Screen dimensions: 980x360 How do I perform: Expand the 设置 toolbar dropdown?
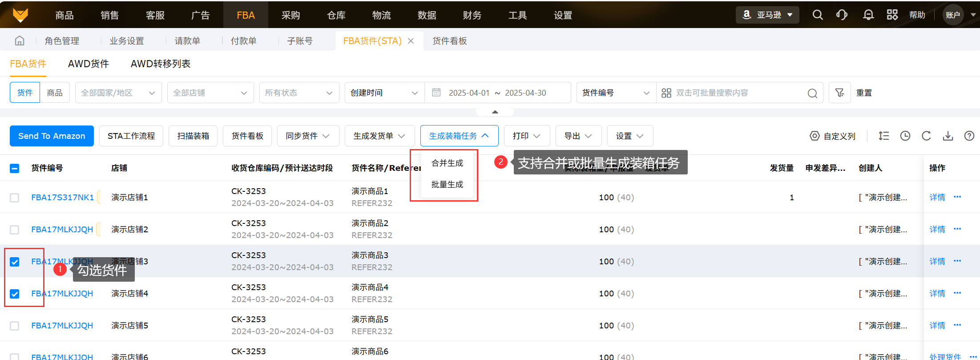point(630,136)
